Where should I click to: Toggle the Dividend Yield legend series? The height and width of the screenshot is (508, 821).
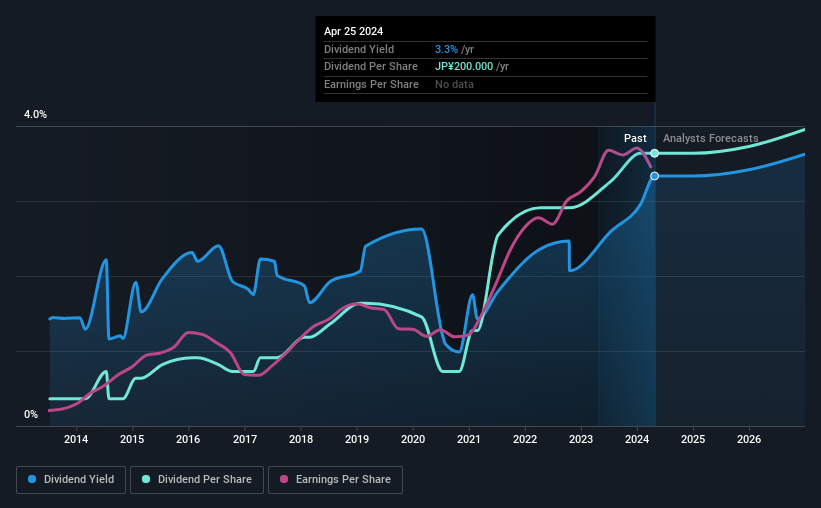(71, 480)
